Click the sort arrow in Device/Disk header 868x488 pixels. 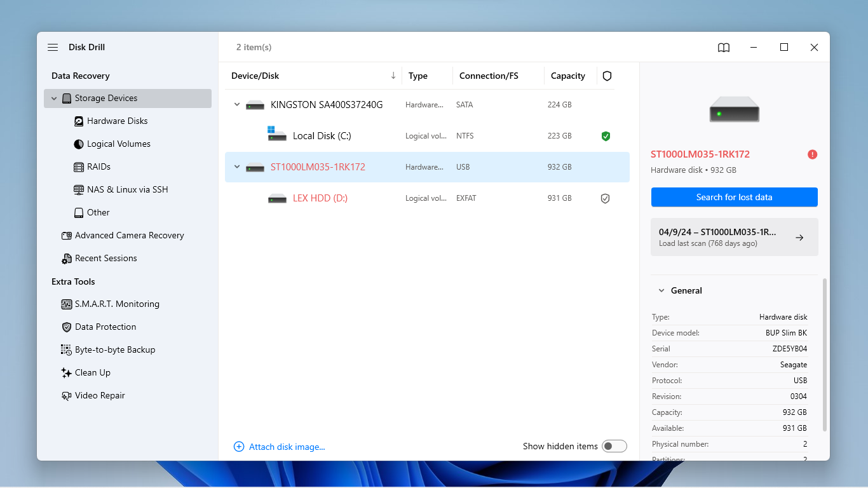(x=393, y=76)
